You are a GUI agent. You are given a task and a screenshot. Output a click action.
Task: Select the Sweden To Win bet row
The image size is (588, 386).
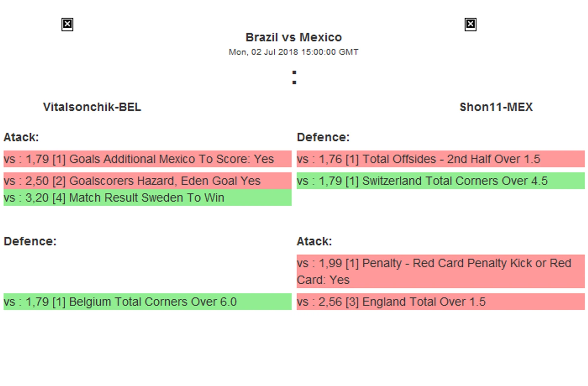[147, 198]
